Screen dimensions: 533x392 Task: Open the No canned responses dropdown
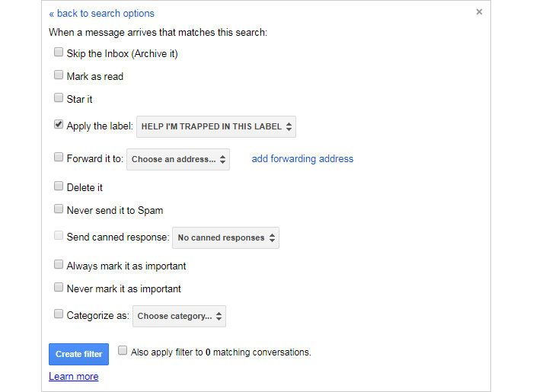(225, 237)
